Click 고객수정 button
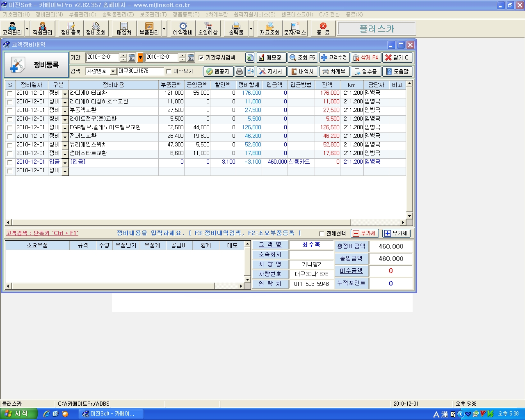The height and width of the screenshot is (420, 525). point(334,58)
